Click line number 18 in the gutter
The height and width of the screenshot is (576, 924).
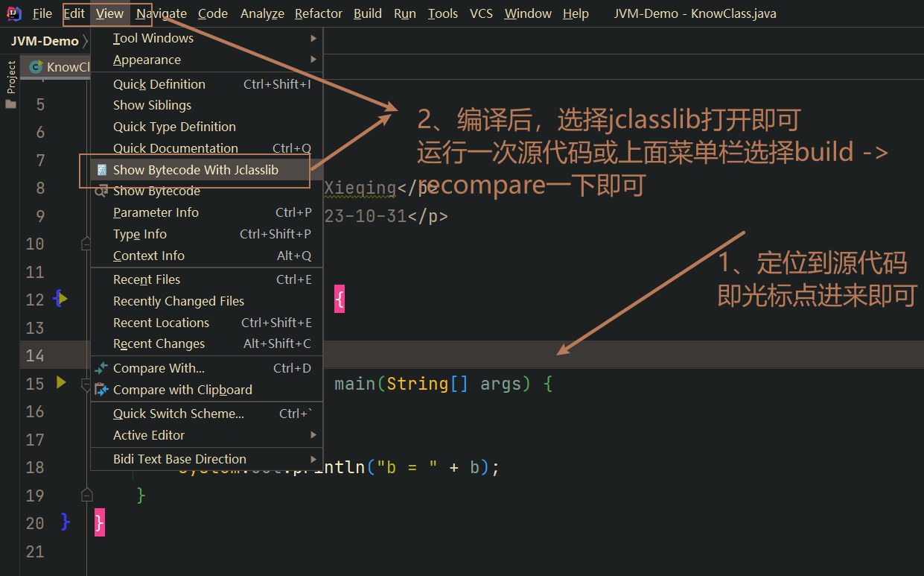tap(35, 467)
